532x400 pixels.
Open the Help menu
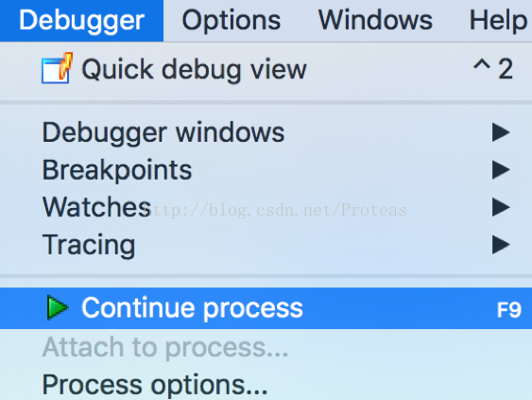pyautogui.click(x=498, y=21)
